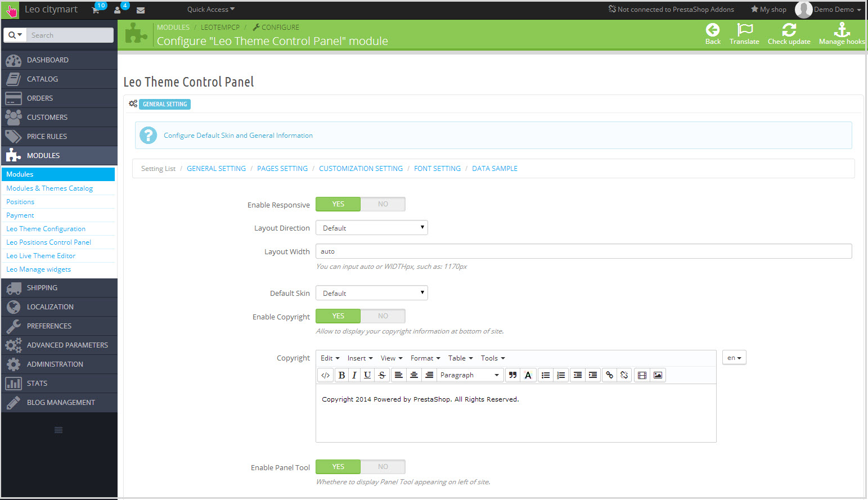The image size is (868, 500).
Task: Open editor Tools menu
Action: tap(493, 358)
